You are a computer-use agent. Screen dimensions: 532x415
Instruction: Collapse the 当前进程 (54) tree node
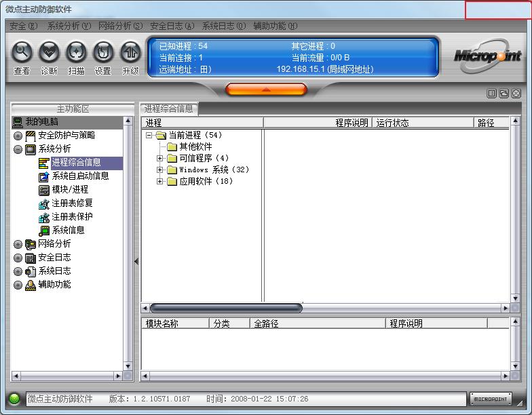(x=149, y=136)
